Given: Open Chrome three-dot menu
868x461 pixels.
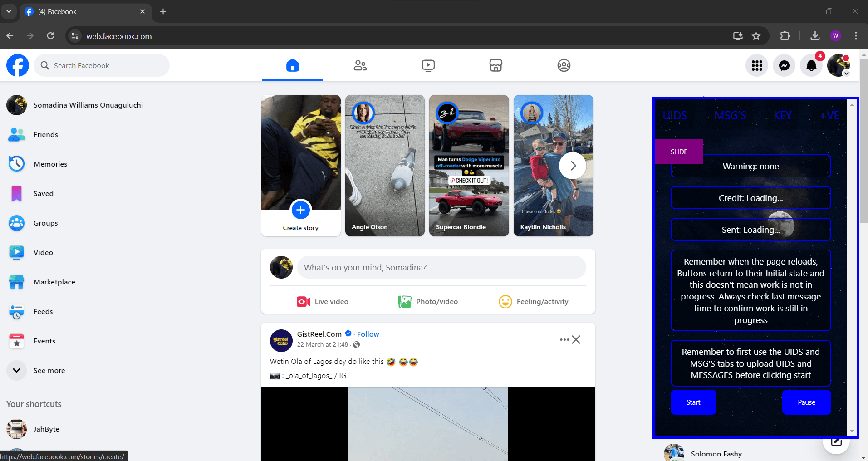Looking at the screenshot, I should [x=856, y=36].
